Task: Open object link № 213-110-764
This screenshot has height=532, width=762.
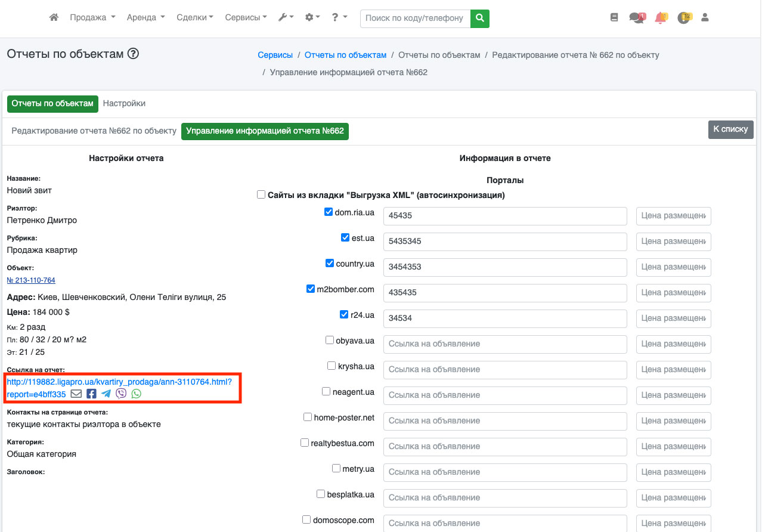Action: pos(31,280)
